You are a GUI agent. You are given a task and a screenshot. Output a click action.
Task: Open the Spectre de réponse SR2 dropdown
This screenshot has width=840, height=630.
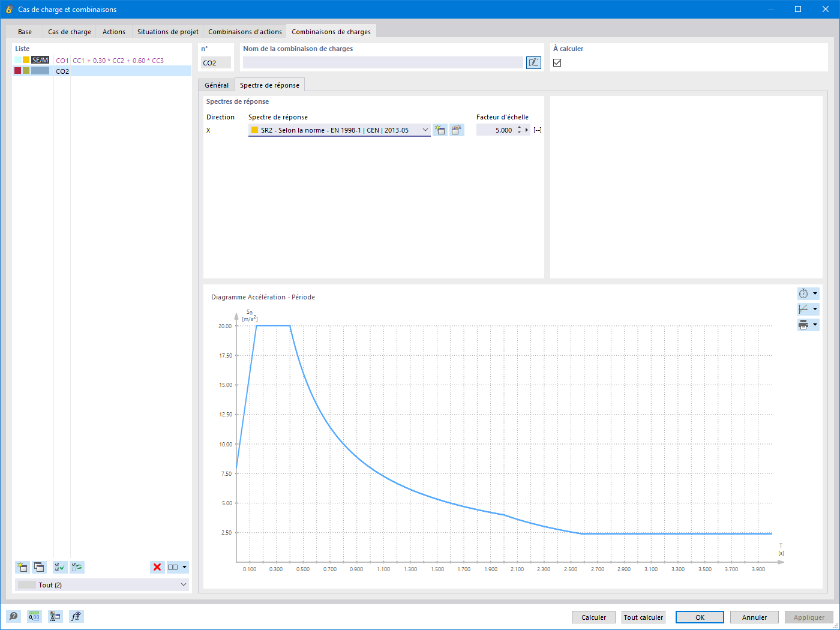[x=340, y=130]
